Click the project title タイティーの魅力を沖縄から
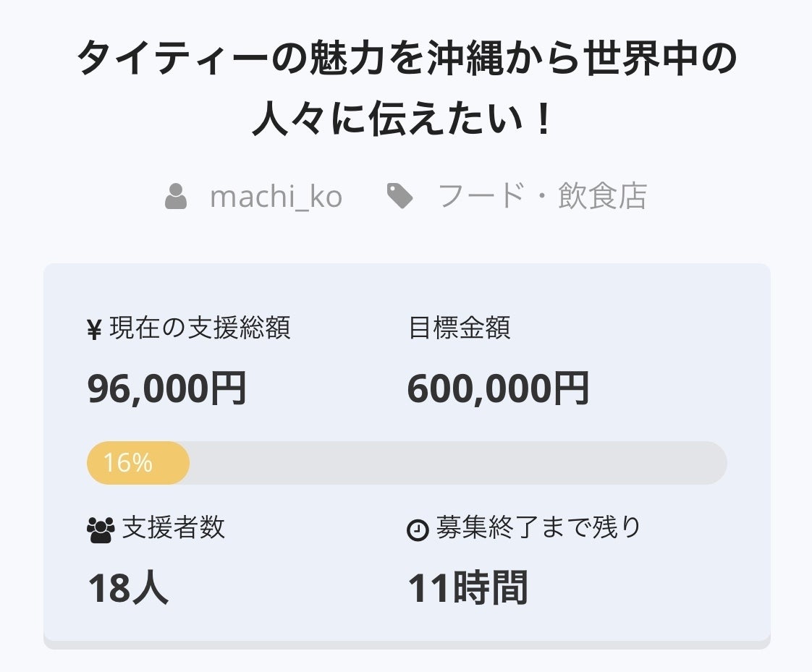Image resolution: width=812 pixels, height=672 pixels. point(406,60)
